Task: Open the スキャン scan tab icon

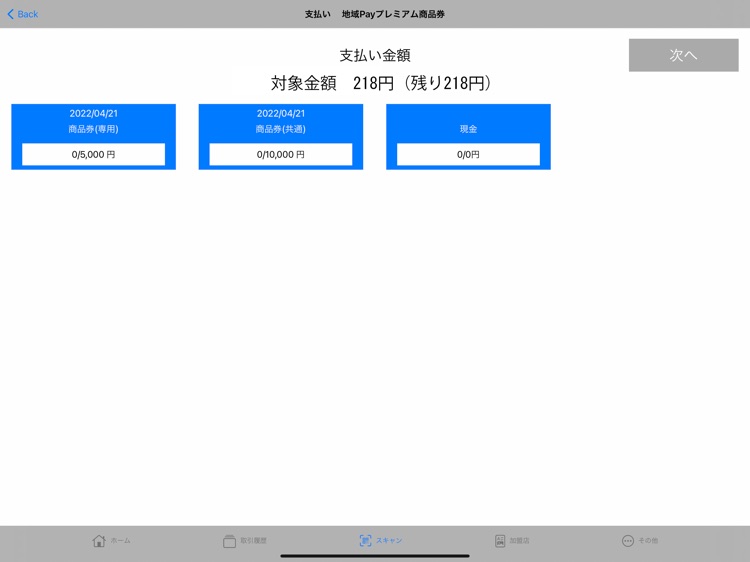Action: 365,540
